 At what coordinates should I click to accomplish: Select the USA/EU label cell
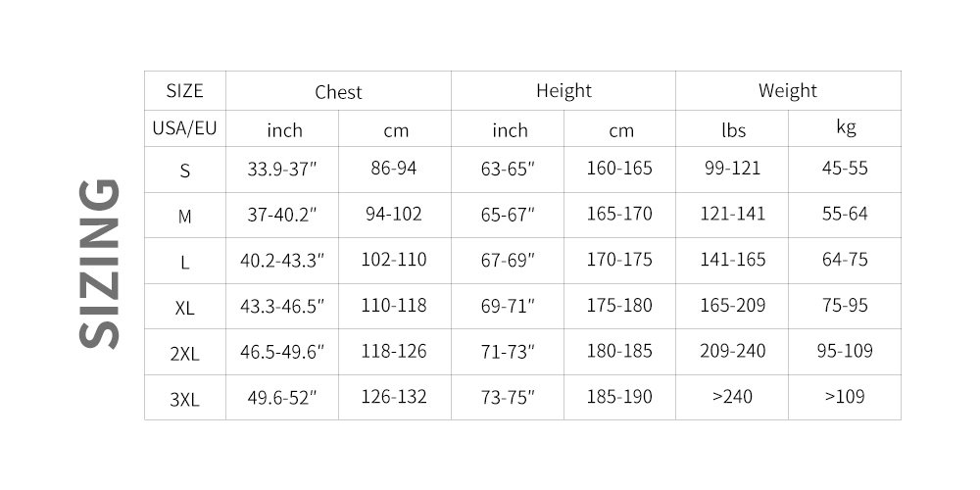184,128
